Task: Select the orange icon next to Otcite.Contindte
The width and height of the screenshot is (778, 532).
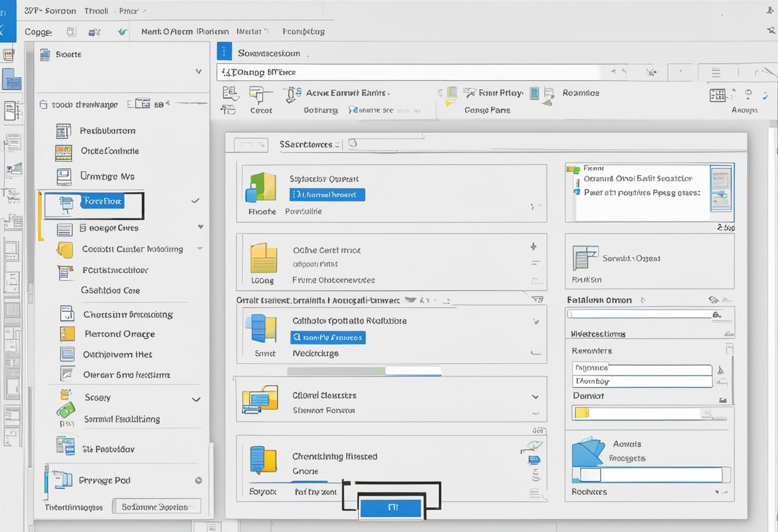Action: point(63,152)
